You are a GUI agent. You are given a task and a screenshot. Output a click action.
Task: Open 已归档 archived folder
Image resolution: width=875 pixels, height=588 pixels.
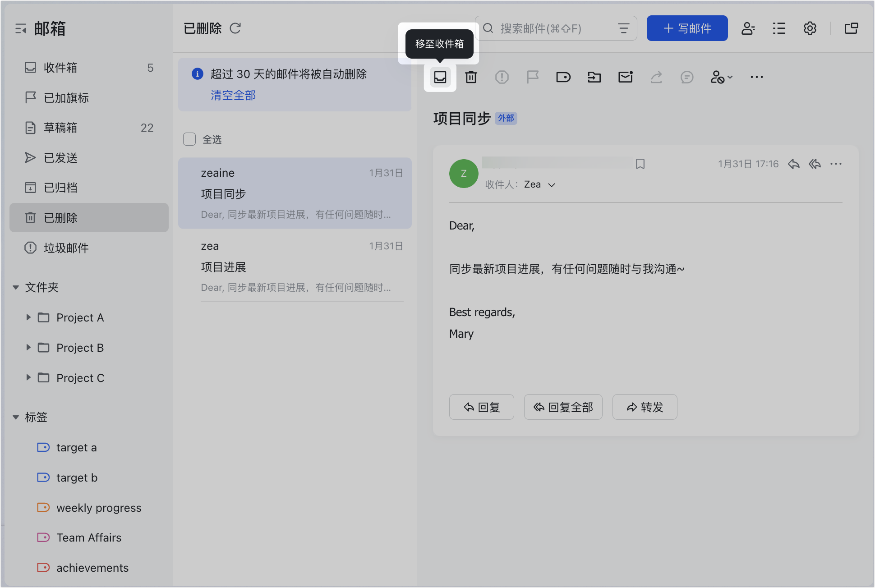coord(89,188)
